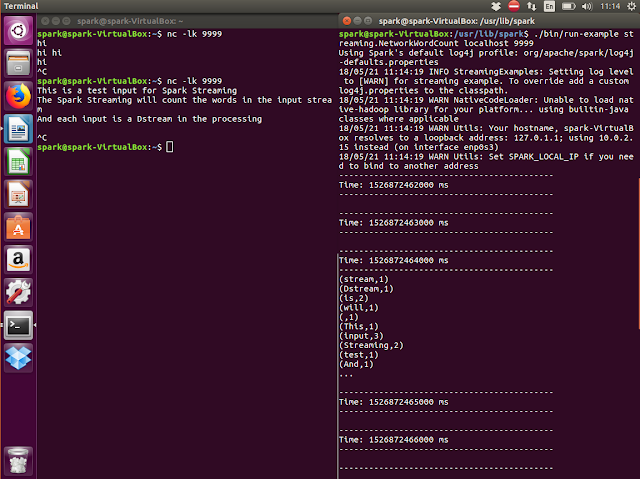This screenshot has height=479, width=640.
Task: Click 'Time: 1526872463000 ms' line
Action: tap(393, 223)
